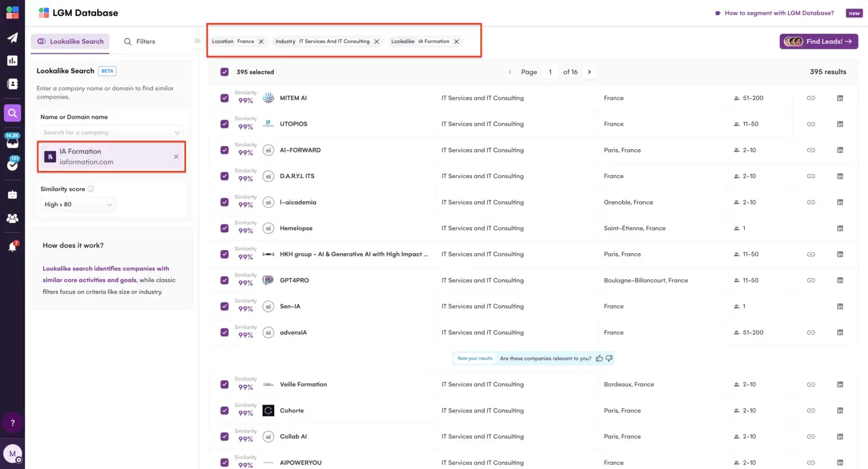Open the robot assistant sidebar icon
The width and height of the screenshot is (868, 469).
[x=12, y=194]
